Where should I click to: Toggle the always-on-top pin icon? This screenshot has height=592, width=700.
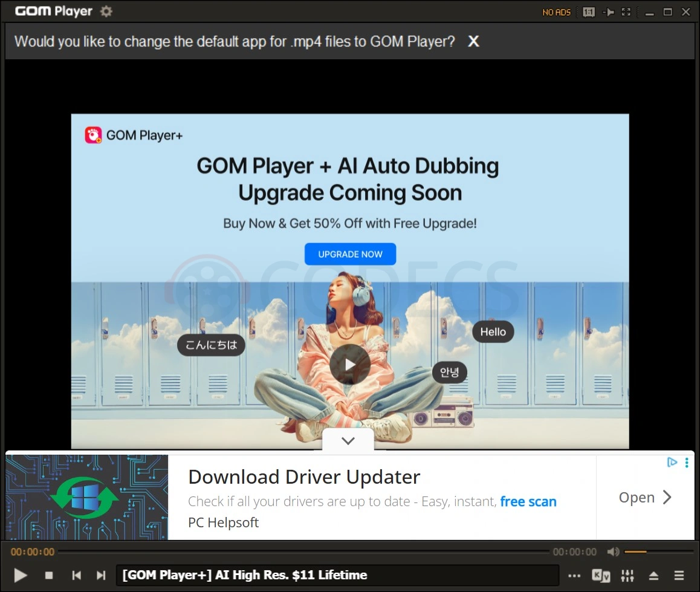pos(608,12)
